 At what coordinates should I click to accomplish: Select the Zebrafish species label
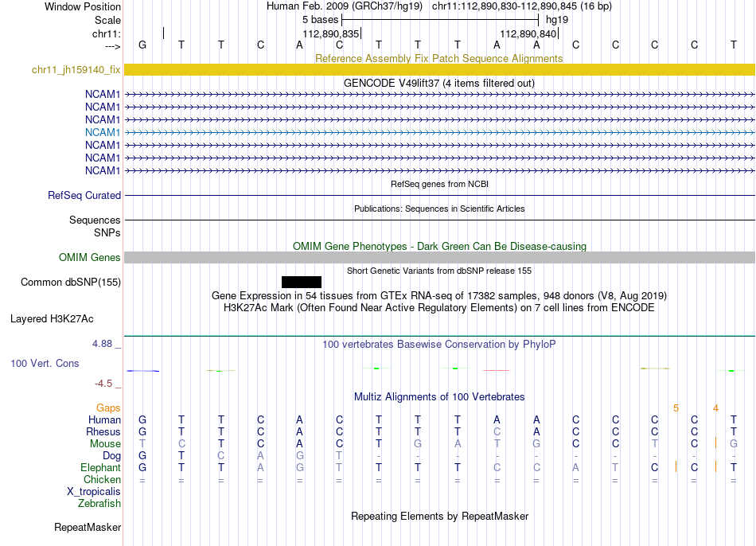pos(99,503)
